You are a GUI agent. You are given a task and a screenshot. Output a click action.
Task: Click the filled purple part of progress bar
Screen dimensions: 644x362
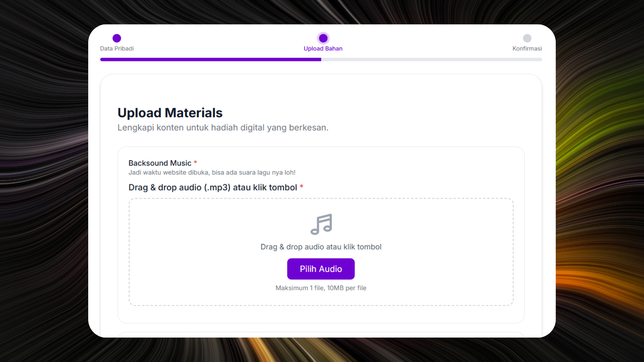(x=211, y=60)
